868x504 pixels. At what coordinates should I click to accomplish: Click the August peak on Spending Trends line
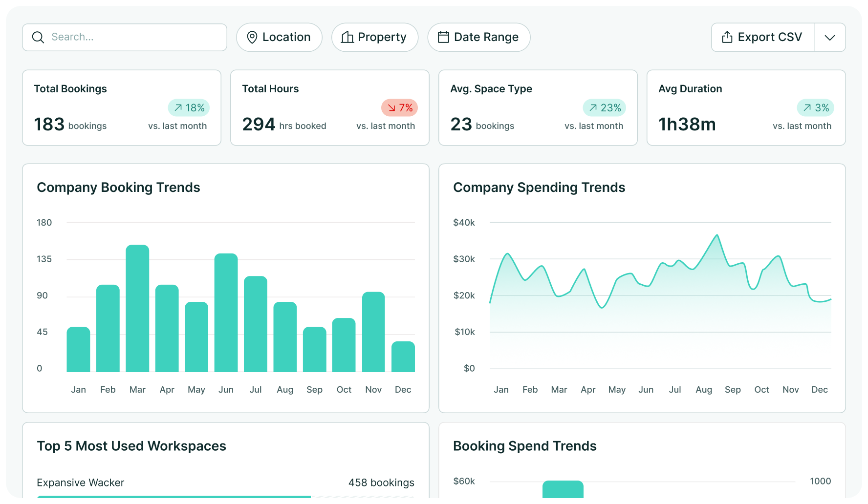tap(716, 235)
